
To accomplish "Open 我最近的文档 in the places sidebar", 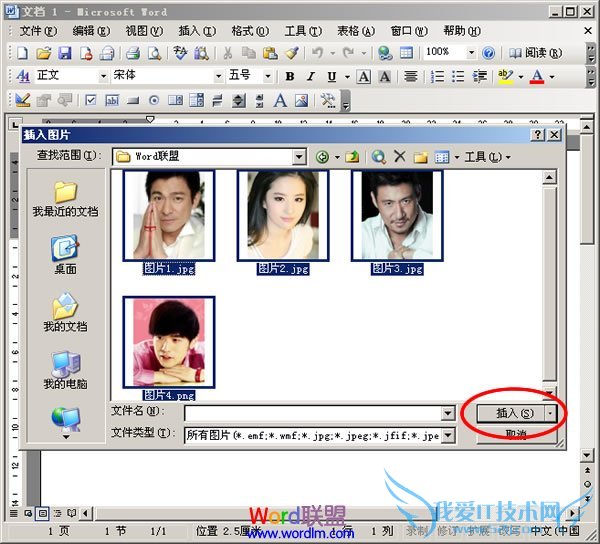I will [x=65, y=197].
